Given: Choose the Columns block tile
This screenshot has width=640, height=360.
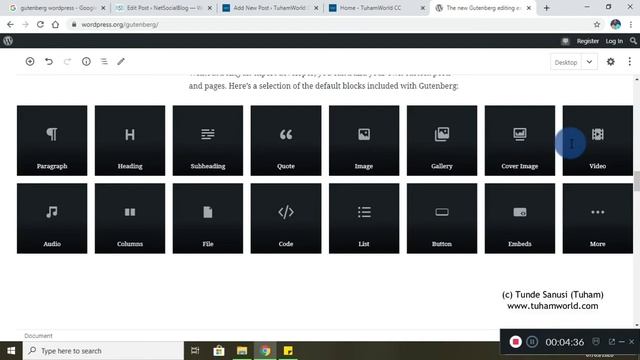Looking at the screenshot, I should (x=130, y=218).
